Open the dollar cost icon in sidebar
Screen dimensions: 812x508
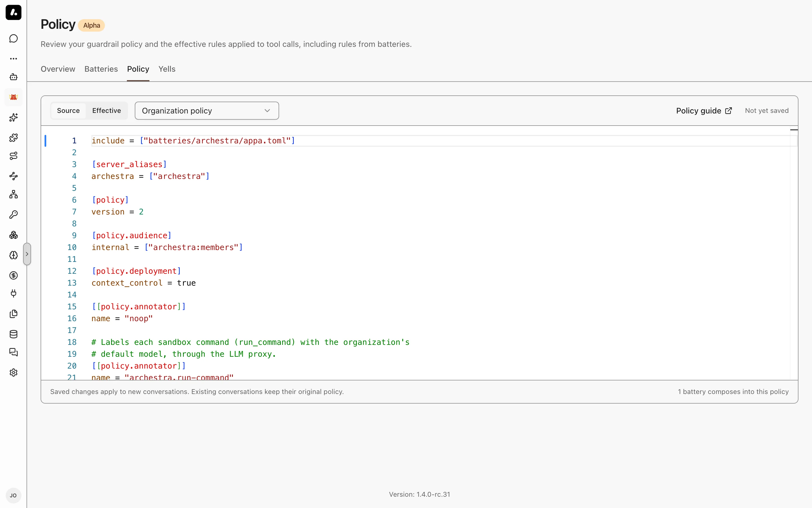[x=14, y=275]
